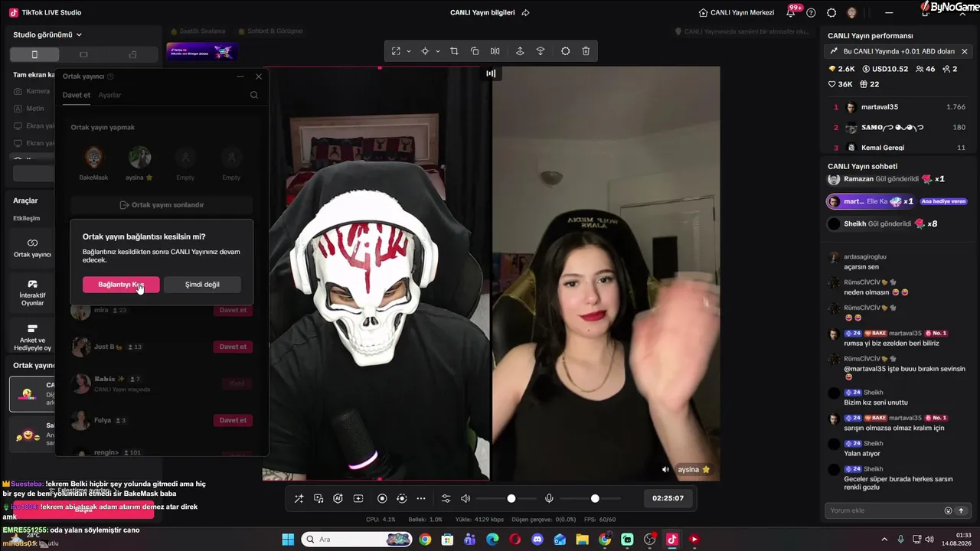Expand the Studio görünümü dropdown
Screen dimensions: 980x551
click(47, 34)
